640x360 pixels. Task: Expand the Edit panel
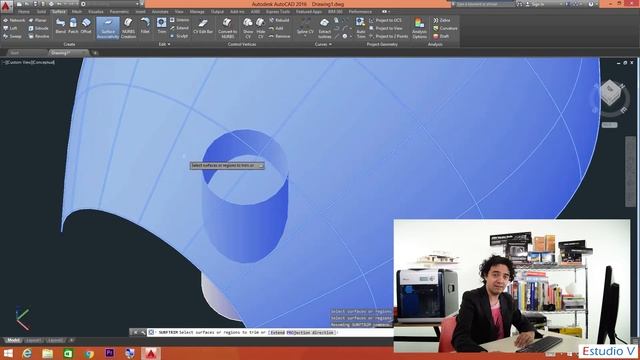pos(164,44)
